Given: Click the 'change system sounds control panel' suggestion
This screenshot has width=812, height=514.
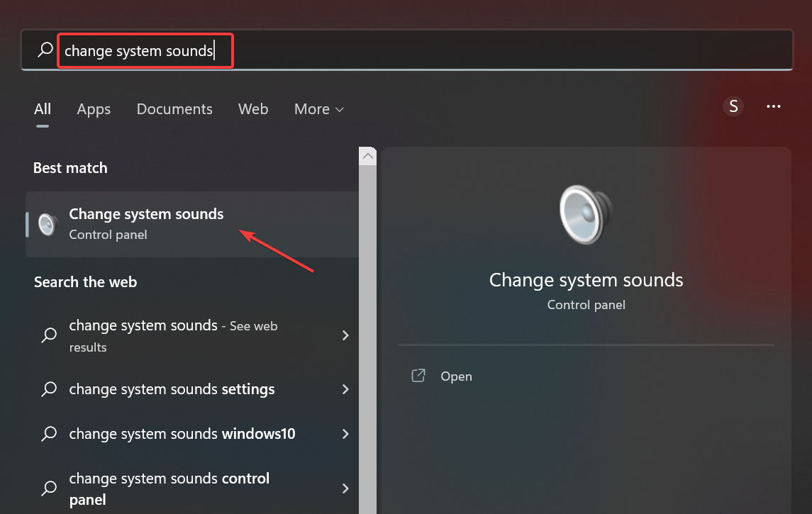Looking at the screenshot, I should pyautogui.click(x=169, y=488).
